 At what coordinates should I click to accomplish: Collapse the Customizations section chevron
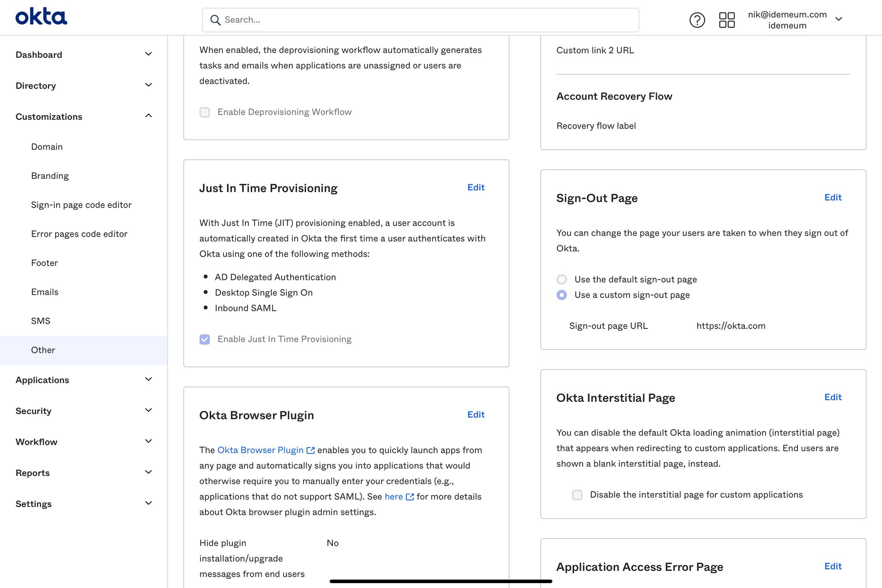tap(149, 115)
